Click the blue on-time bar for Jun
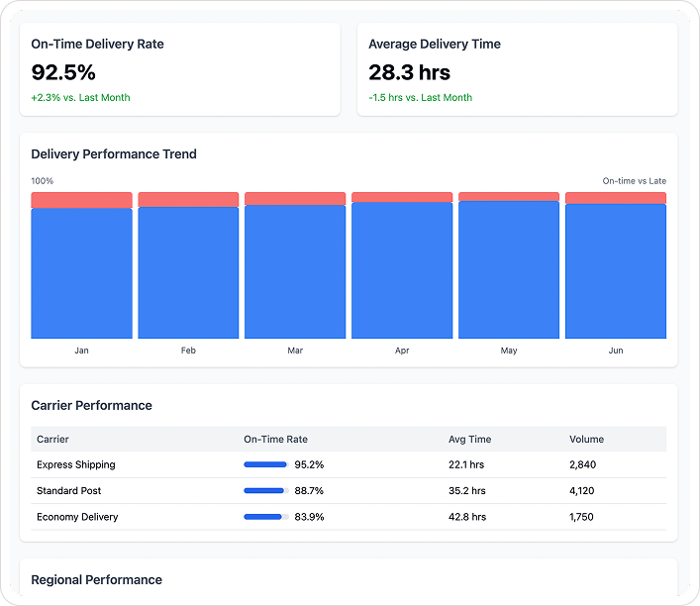Viewport: 700px width, 606px height. (616, 271)
